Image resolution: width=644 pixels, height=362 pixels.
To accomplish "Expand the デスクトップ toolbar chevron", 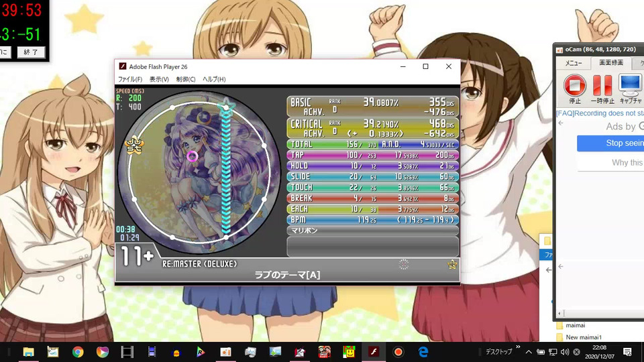I will click(518, 347).
